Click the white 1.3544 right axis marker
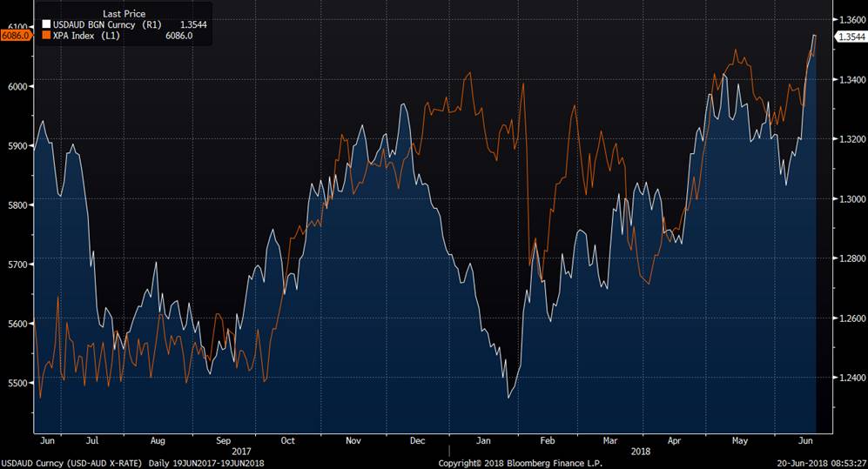 point(850,37)
